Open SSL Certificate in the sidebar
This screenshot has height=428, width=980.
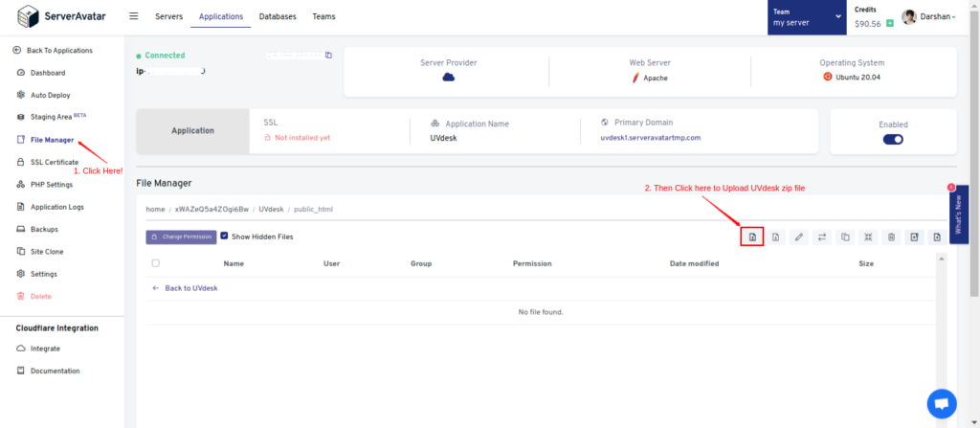pos(55,162)
